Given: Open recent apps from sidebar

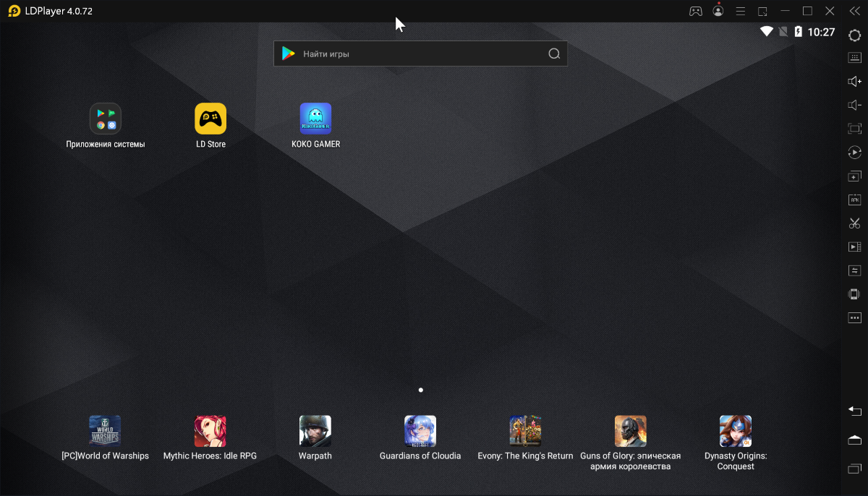Looking at the screenshot, I should click(x=854, y=469).
